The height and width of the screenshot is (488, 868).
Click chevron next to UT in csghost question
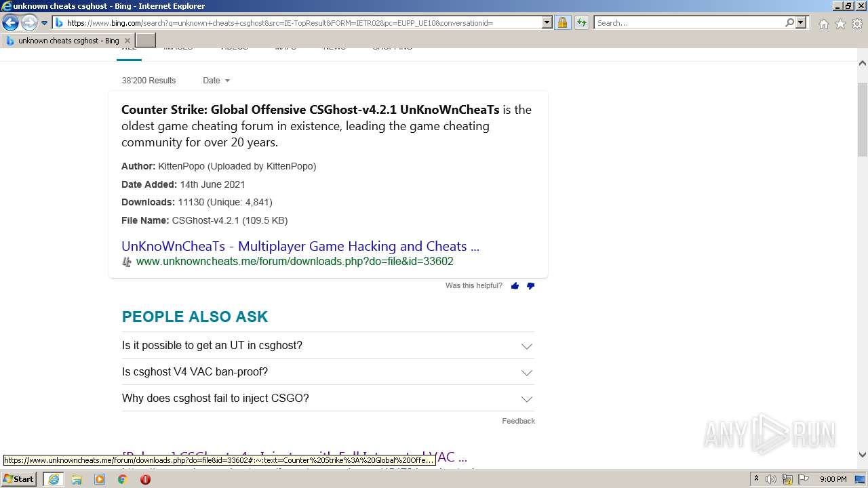coord(527,346)
